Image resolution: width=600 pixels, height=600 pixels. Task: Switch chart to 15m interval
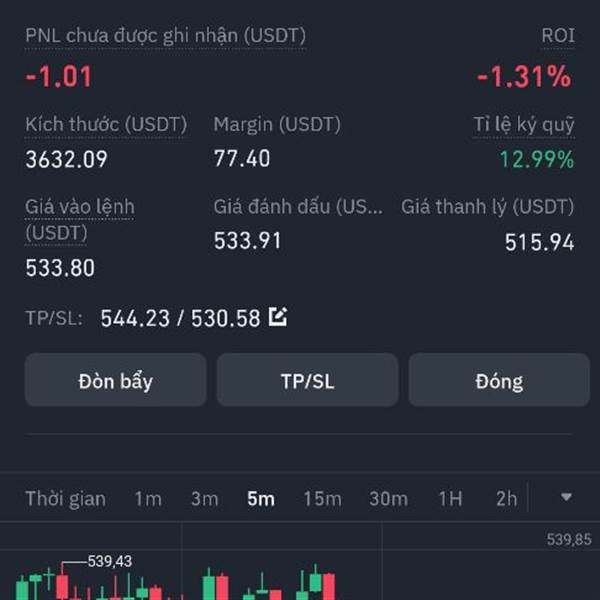322,499
